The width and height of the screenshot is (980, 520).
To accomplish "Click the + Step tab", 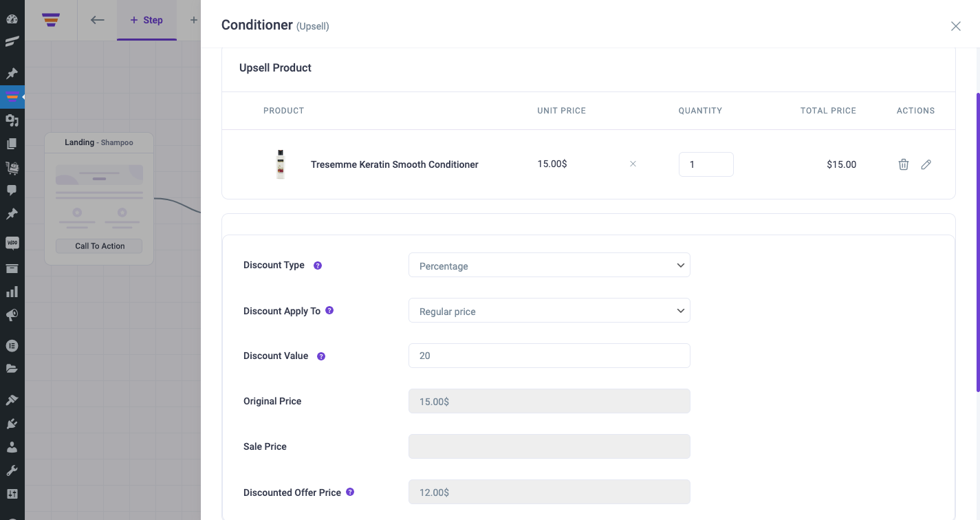I will [146, 20].
